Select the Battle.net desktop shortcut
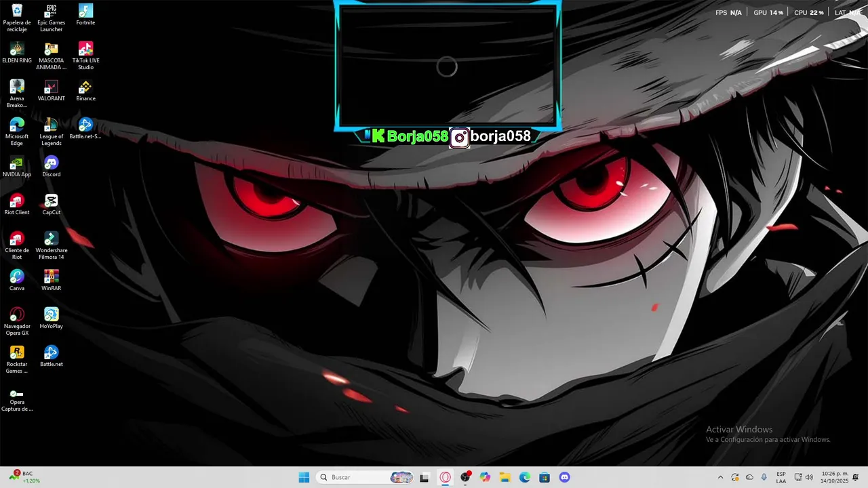The height and width of the screenshot is (488, 868). [52, 356]
